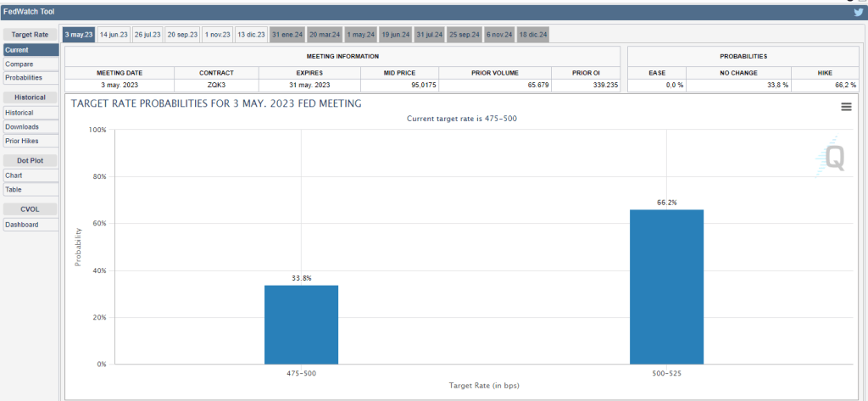Click the HIKE column header
The image size is (868, 401).
tap(824, 73)
